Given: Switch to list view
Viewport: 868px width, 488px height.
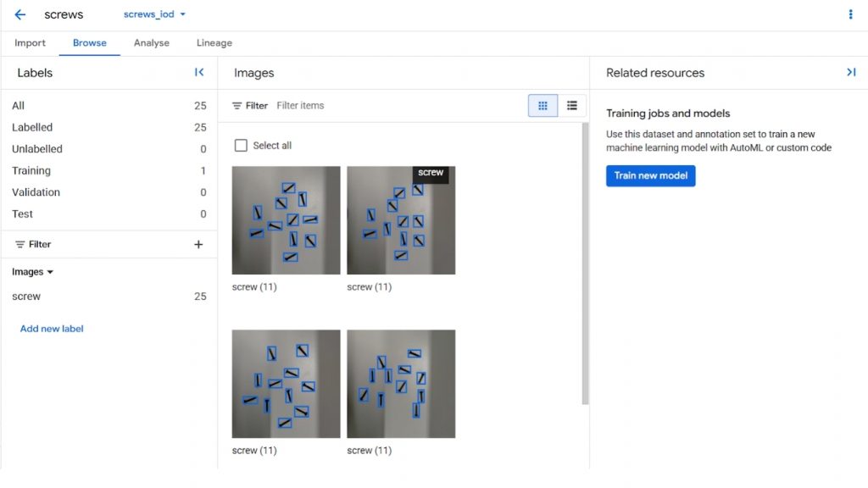Looking at the screenshot, I should [x=572, y=106].
